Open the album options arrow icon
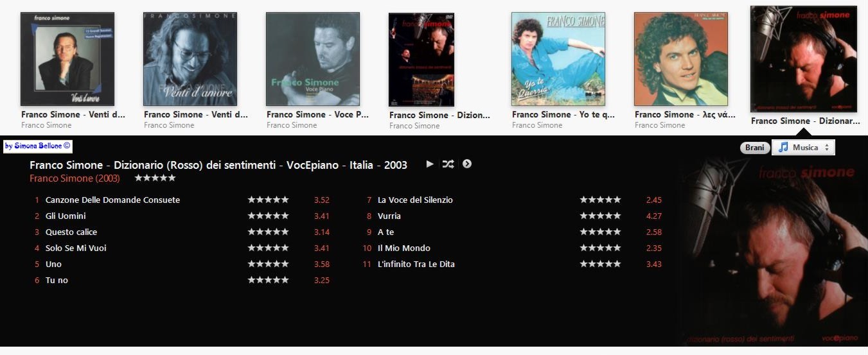 point(467,164)
